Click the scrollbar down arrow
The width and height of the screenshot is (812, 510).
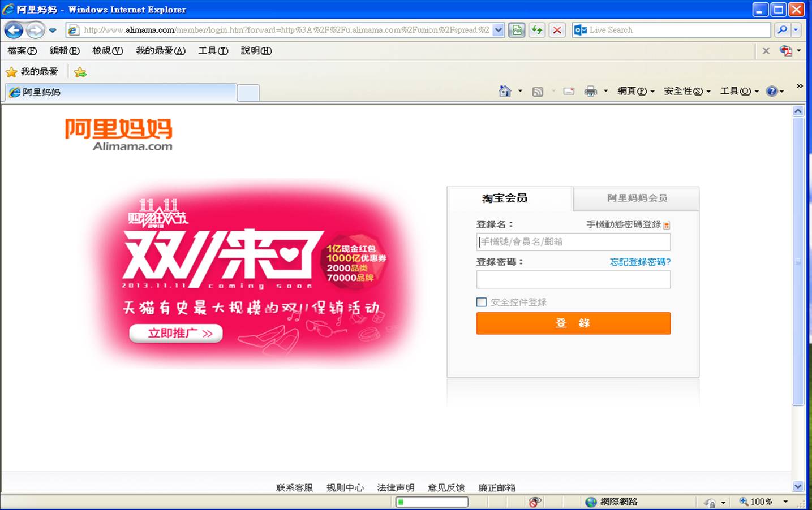[x=798, y=486]
